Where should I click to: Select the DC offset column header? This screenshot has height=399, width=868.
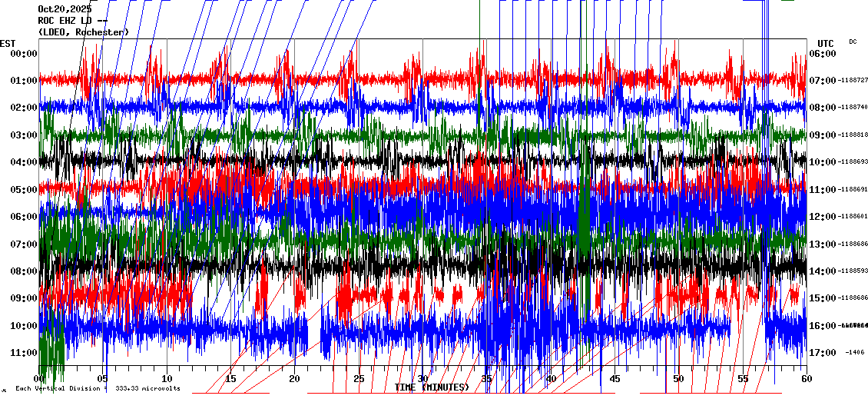(853, 42)
